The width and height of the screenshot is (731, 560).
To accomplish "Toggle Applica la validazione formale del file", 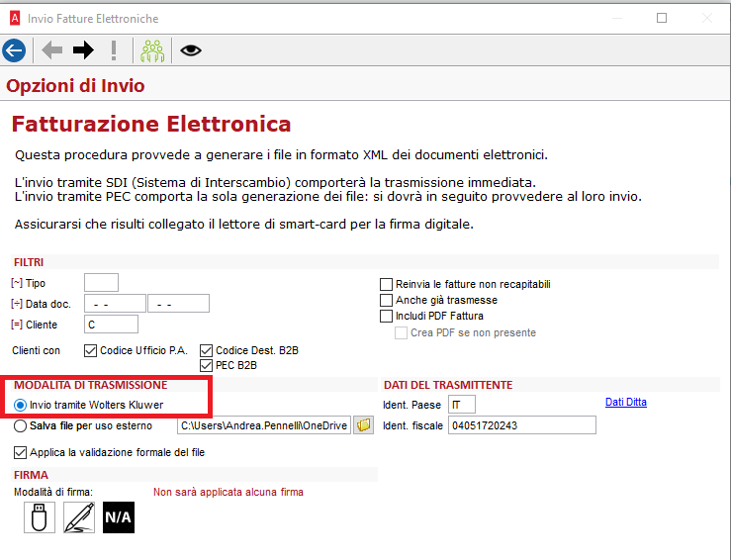I will (x=20, y=452).
